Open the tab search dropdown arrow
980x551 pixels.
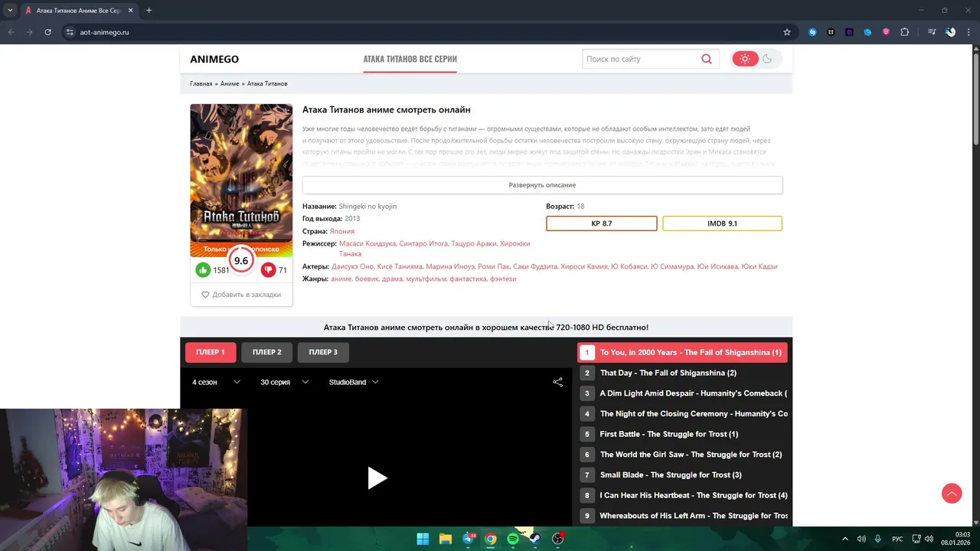click(x=10, y=11)
